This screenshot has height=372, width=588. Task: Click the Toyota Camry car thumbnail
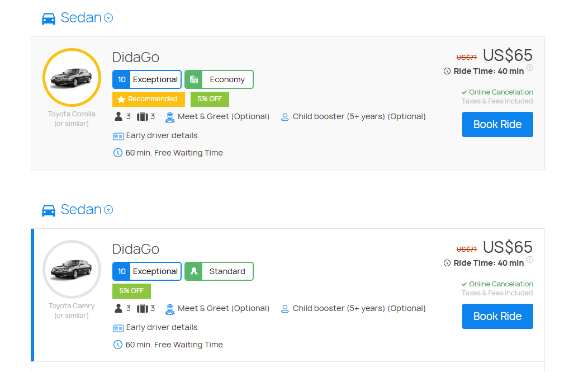click(x=72, y=269)
